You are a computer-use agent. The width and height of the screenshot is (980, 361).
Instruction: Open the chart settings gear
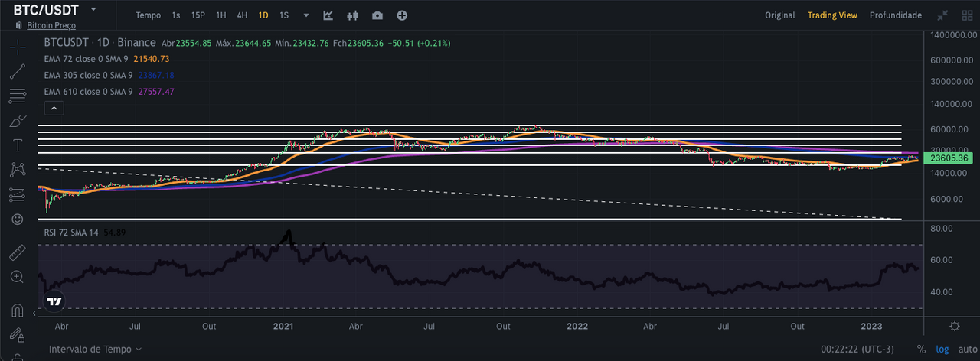(954, 327)
